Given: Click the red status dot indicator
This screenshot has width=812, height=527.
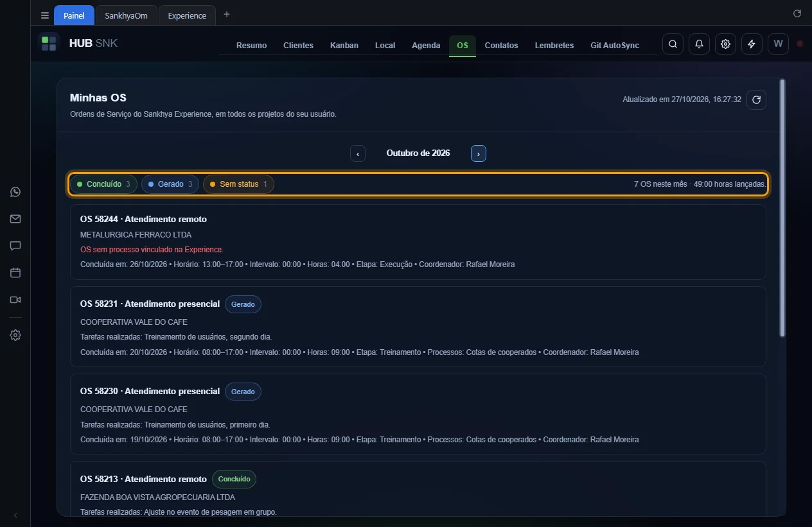Looking at the screenshot, I should click(x=800, y=44).
